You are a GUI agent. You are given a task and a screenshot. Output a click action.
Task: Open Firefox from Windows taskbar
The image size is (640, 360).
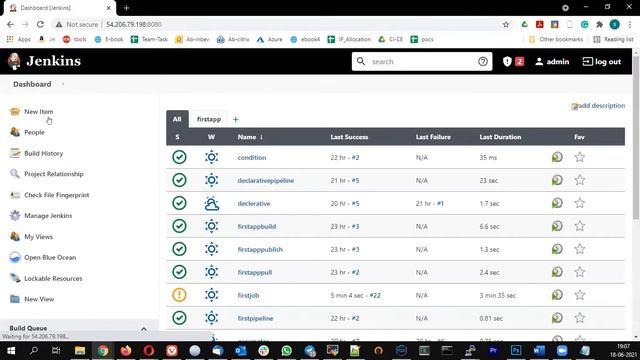pos(126,351)
